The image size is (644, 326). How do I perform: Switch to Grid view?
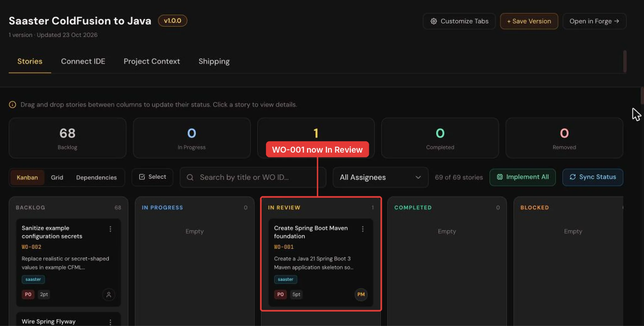pos(57,177)
